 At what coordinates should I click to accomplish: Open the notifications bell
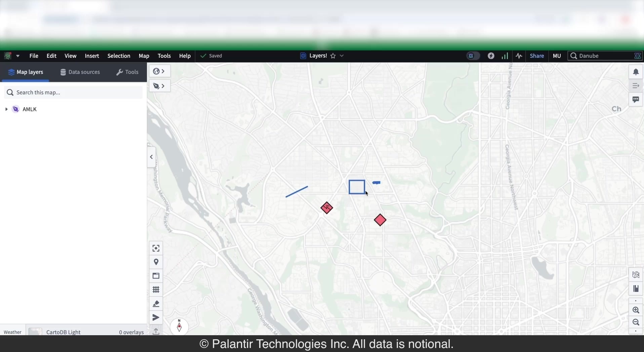point(636,72)
